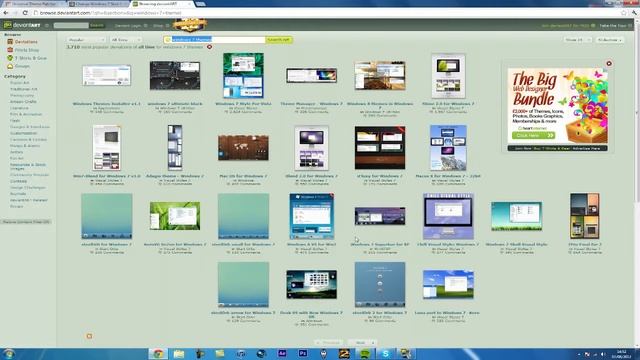Open Chrome wrench settings menu
The height and width of the screenshot is (360, 640).
pyautogui.click(x=634, y=13)
